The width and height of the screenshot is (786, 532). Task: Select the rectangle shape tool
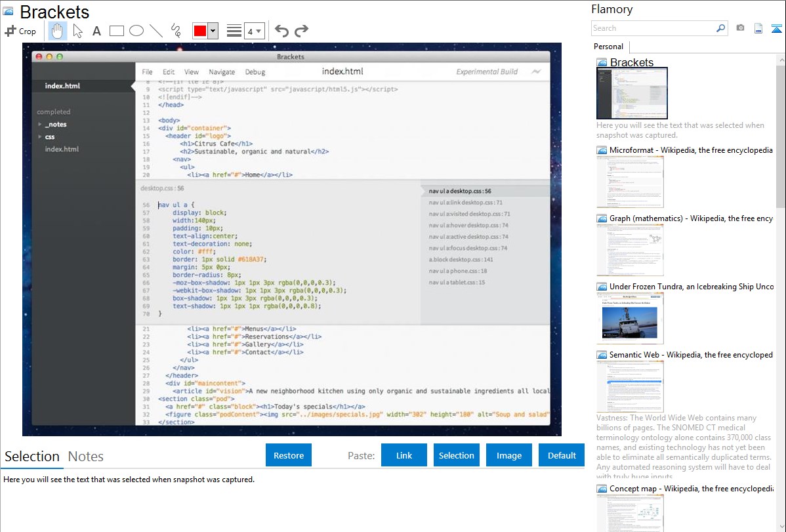pyautogui.click(x=117, y=31)
